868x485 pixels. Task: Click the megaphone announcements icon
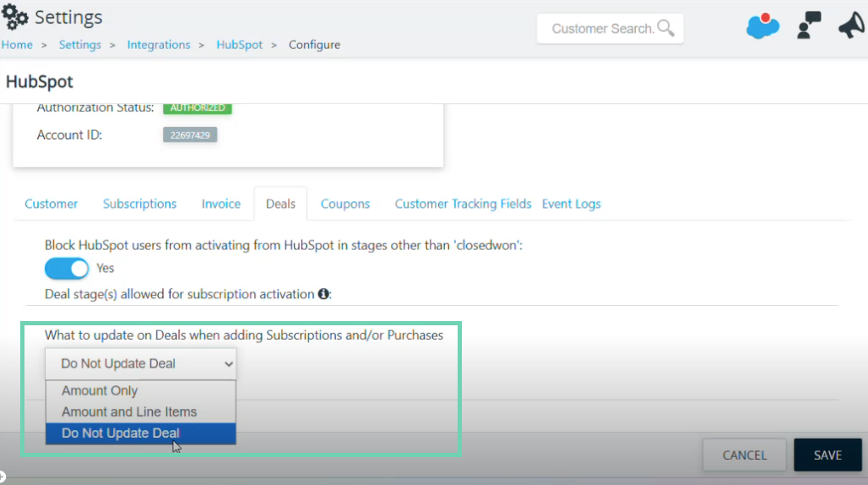point(851,25)
